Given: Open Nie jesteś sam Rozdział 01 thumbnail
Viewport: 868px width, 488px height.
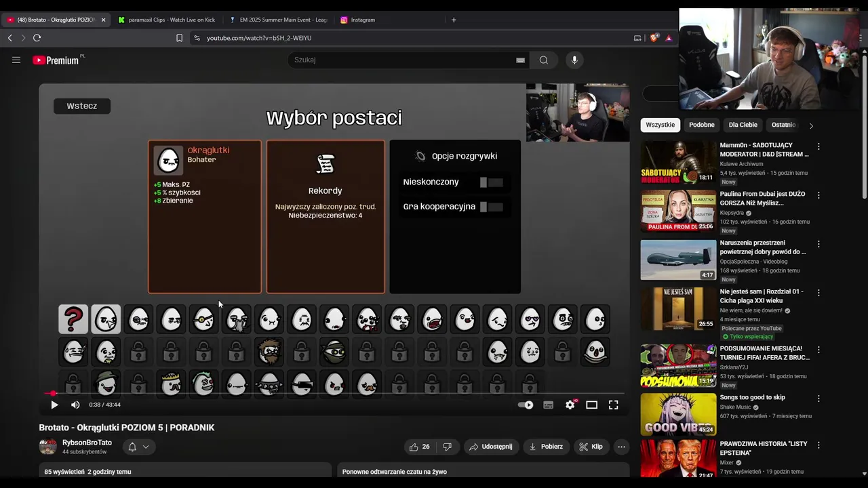Looking at the screenshot, I should tap(678, 309).
